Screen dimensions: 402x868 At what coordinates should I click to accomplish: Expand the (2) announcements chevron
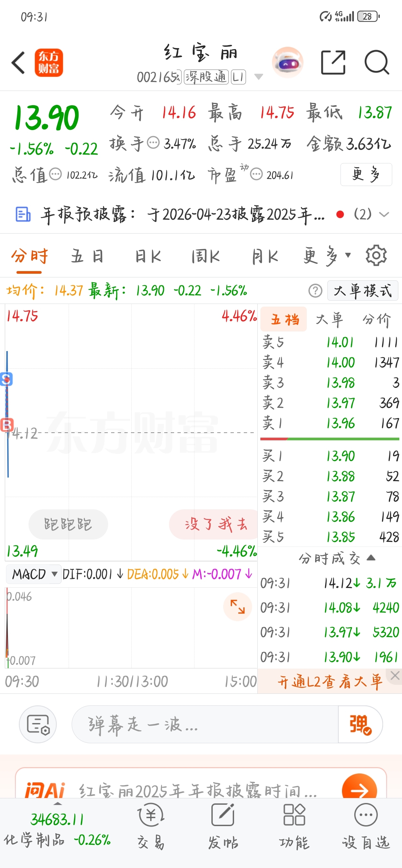tap(384, 214)
